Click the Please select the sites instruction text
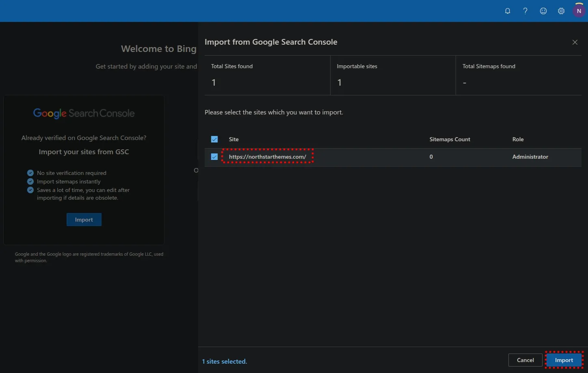 [274, 112]
